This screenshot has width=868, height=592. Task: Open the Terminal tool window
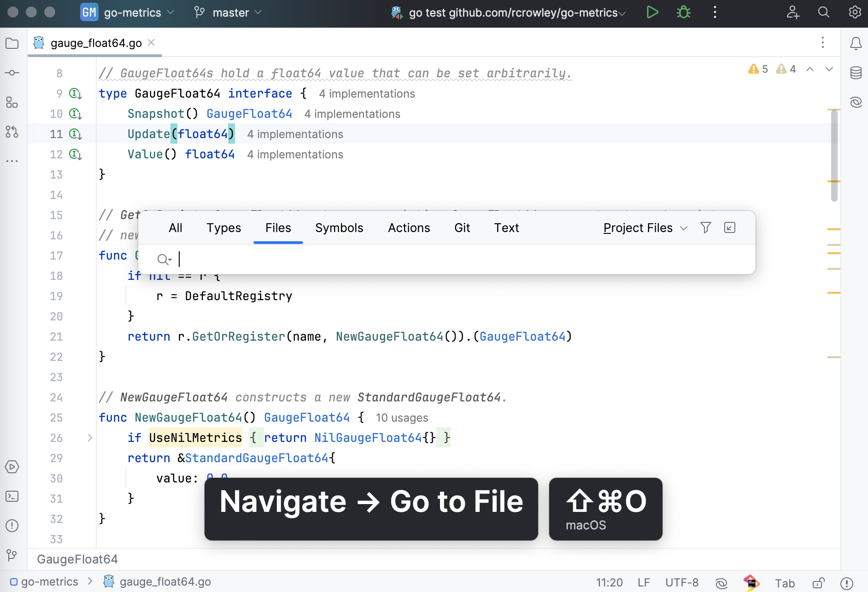(12, 496)
